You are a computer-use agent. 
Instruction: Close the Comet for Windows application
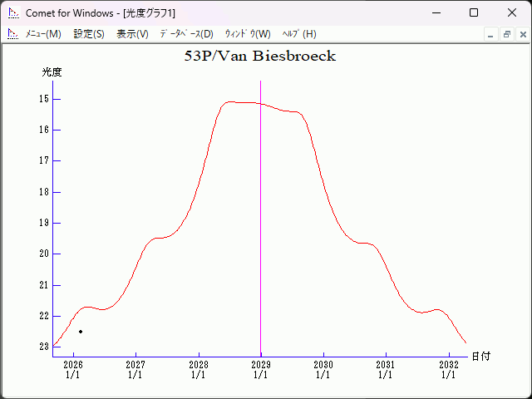512,12
